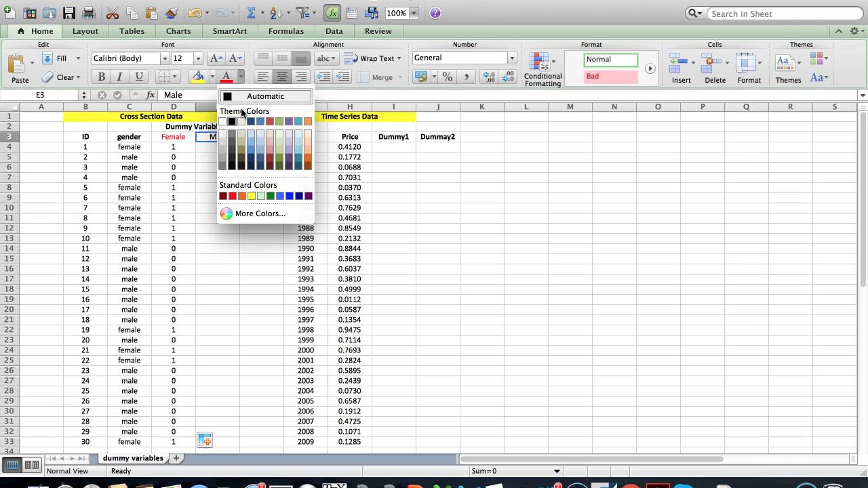Toggle Bold formatting
The height and width of the screenshot is (488, 868).
[102, 77]
